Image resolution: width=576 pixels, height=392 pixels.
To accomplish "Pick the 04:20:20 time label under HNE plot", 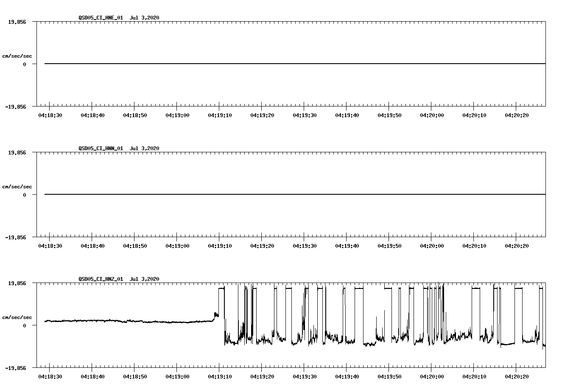I will point(517,115).
